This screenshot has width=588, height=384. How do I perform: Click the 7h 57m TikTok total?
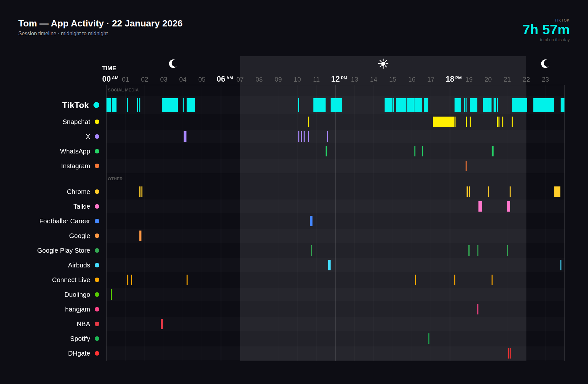pyautogui.click(x=546, y=30)
